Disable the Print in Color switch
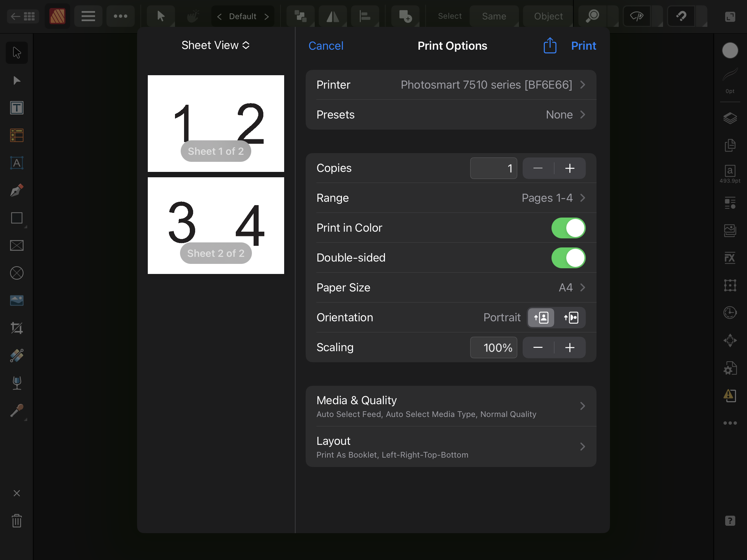The height and width of the screenshot is (560, 747). (568, 228)
